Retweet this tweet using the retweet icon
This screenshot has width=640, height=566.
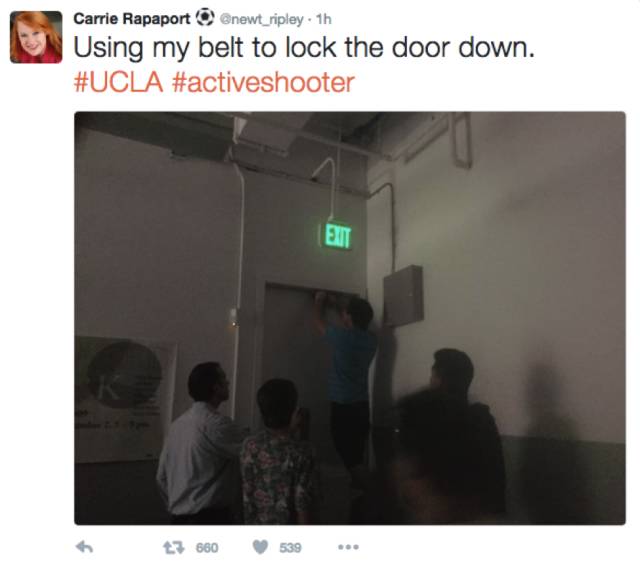pyautogui.click(x=174, y=547)
